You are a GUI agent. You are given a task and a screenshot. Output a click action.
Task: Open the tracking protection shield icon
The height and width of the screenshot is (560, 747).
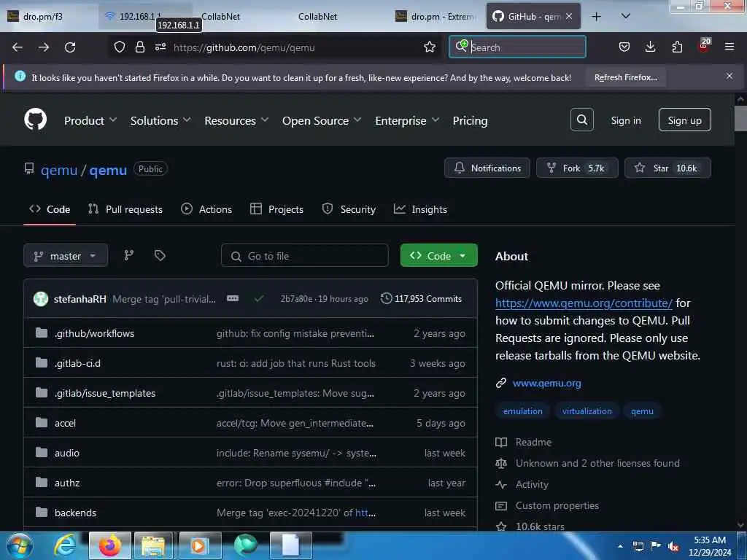click(x=120, y=47)
